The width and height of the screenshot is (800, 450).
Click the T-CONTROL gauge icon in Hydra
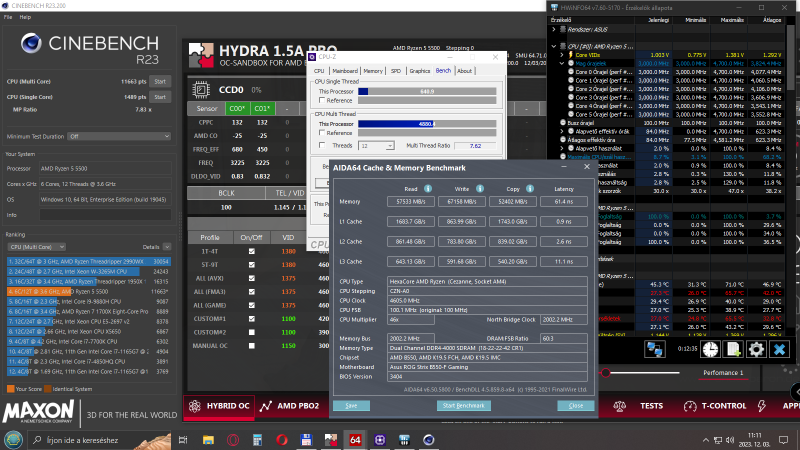pos(690,406)
